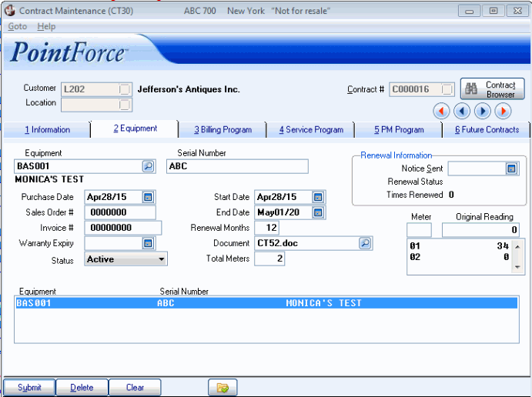This screenshot has height=397, width=532.
Task: Select the BAS001 equipment list row
Action: 266,303
